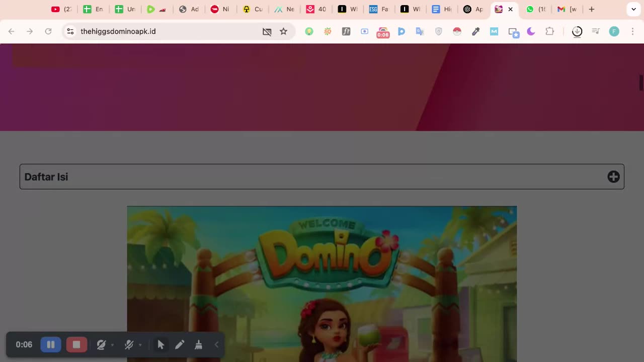The image size is (644, 362).
Task: Click the f? font finder extension
Action: [x=346, y=31]
